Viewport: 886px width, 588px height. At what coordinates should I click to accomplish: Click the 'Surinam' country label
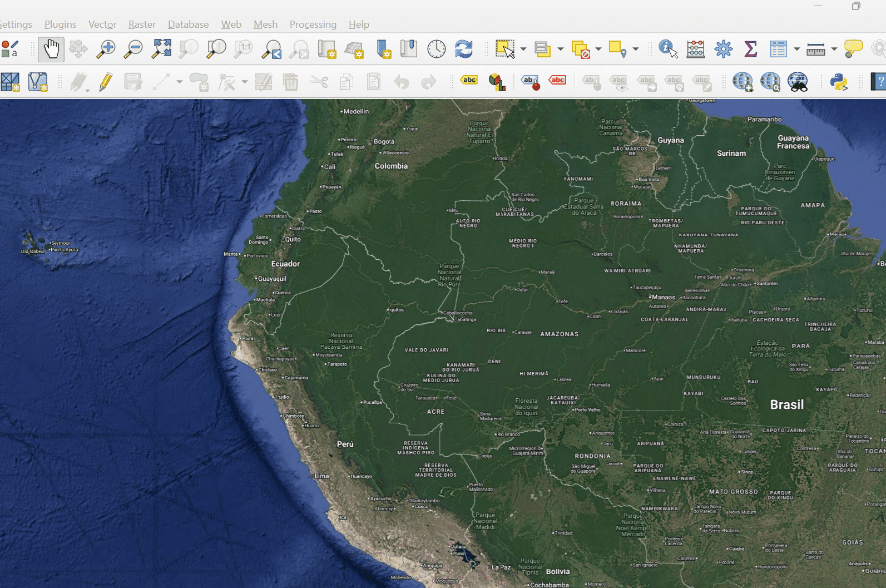[x=731, y=154]
